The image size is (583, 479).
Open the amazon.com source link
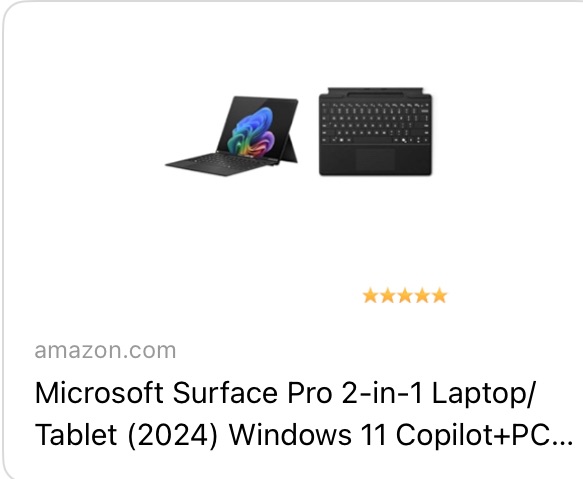[105, 351]
